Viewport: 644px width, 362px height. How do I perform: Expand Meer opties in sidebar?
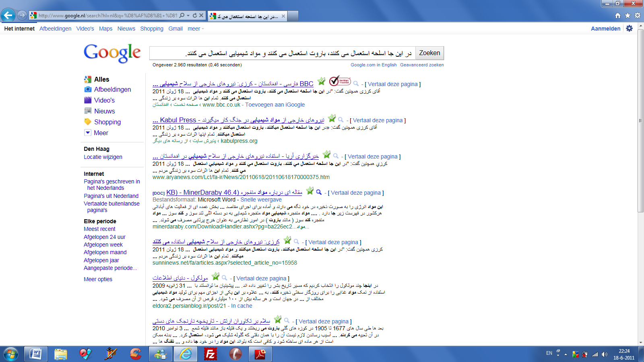pyautogui.click(x=98, y=279)
